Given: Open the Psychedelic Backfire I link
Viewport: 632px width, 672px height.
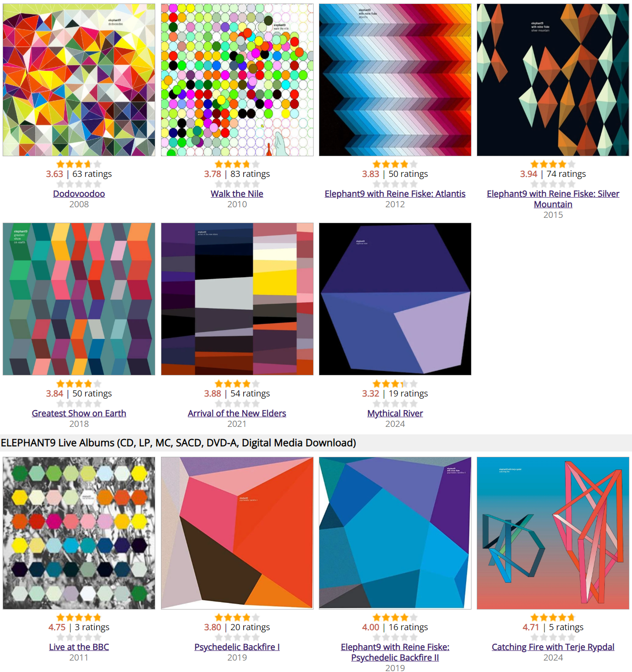Looking at the screenshot, I should click(237, 647).
